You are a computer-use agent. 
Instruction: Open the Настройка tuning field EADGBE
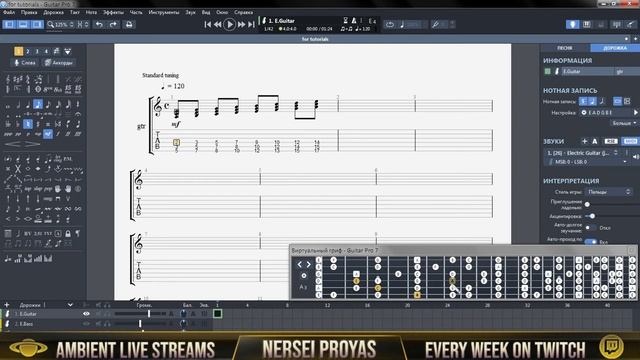pyautogui.click(x=606, y=112)
